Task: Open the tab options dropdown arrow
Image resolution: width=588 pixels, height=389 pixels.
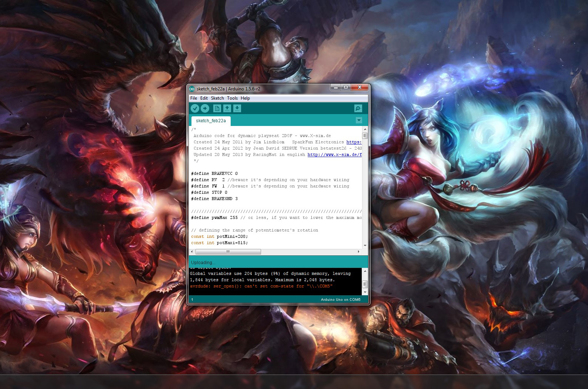Action: tap(359, 120)
